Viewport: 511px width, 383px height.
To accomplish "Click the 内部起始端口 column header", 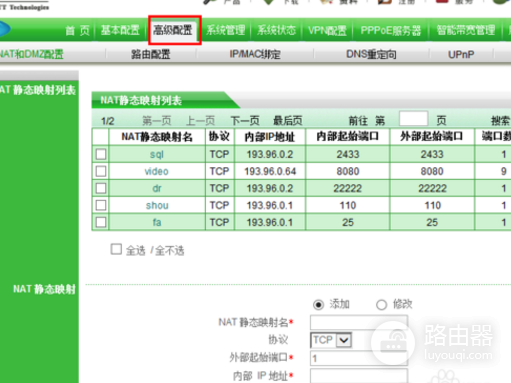I will (348, 136).
